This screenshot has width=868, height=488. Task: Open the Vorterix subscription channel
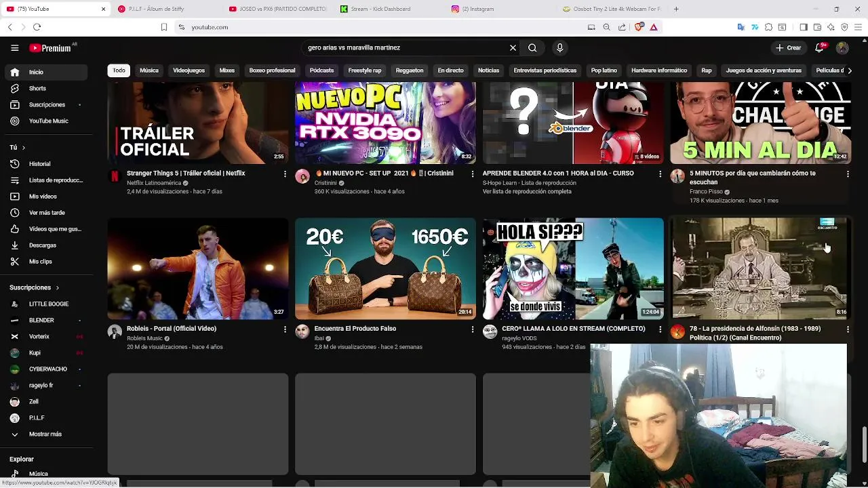coord(45,337)
